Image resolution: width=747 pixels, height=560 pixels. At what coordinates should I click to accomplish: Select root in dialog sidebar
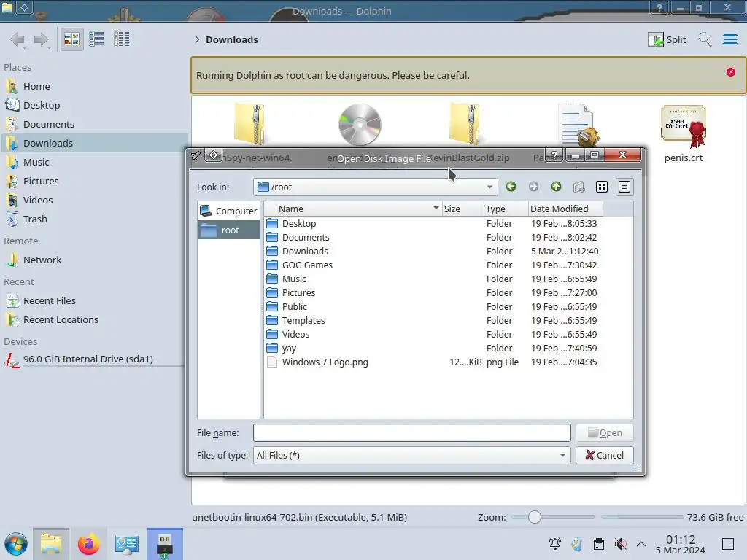[x=228, y=230]
